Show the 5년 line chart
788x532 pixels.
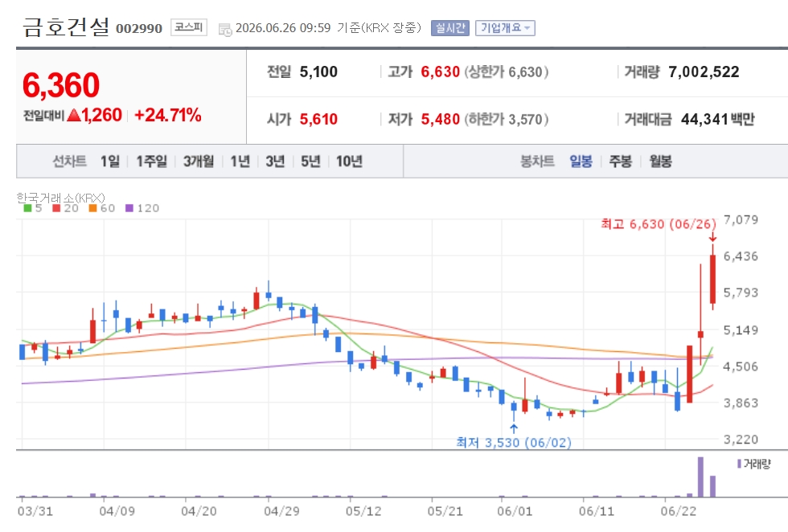pyautogui.click(x=310, y=162)
